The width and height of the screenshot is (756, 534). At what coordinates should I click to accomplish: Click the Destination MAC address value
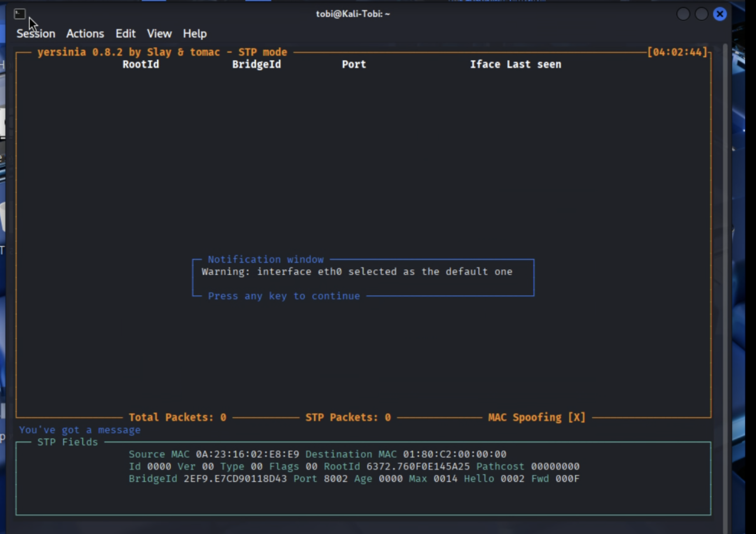(x=454, y=454)
